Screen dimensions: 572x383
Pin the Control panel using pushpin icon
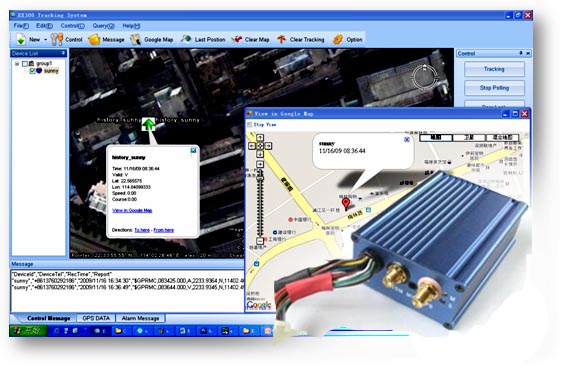tap(521, 53)
